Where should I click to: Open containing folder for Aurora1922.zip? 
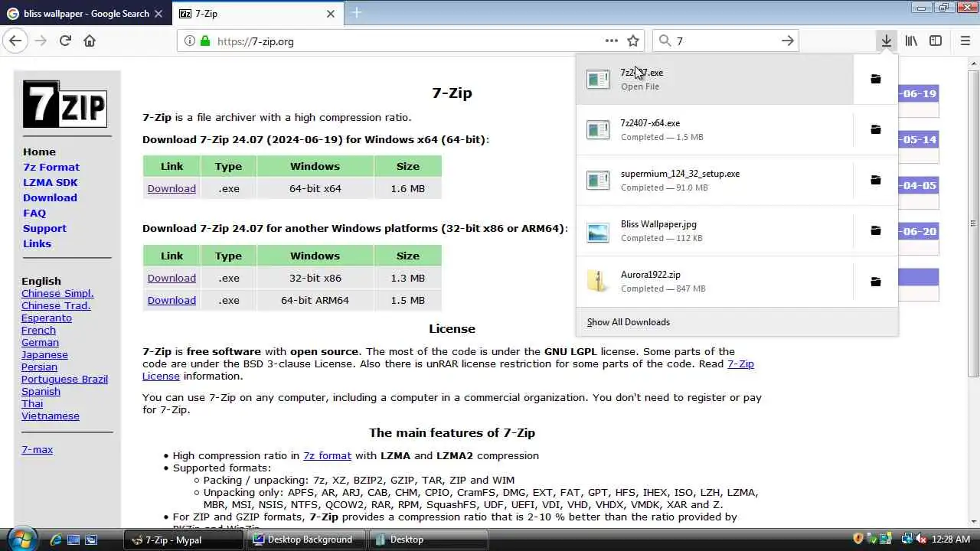tap(876, 282)
